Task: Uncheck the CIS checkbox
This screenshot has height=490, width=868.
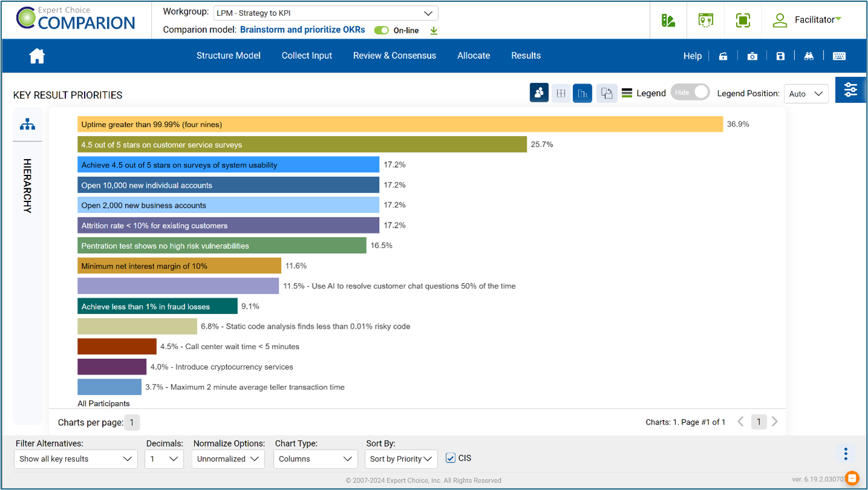Action: coord(450,458)
